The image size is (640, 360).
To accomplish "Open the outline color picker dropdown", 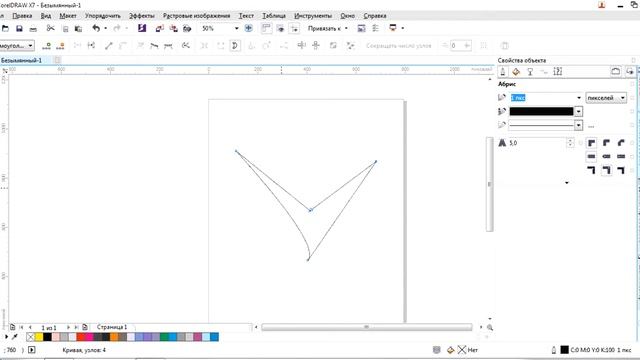I will 578,111.
